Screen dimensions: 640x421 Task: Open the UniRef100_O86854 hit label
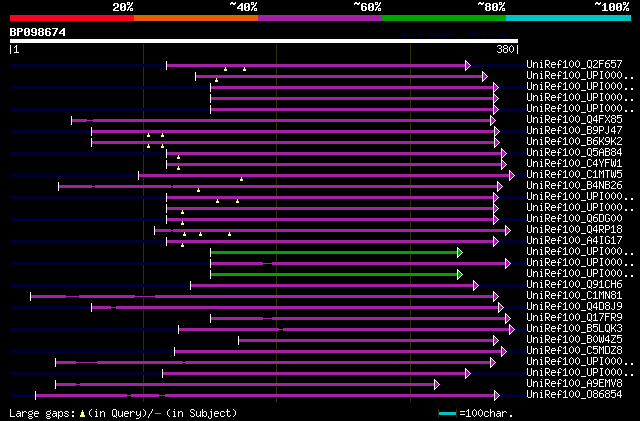tap(574, 394)
